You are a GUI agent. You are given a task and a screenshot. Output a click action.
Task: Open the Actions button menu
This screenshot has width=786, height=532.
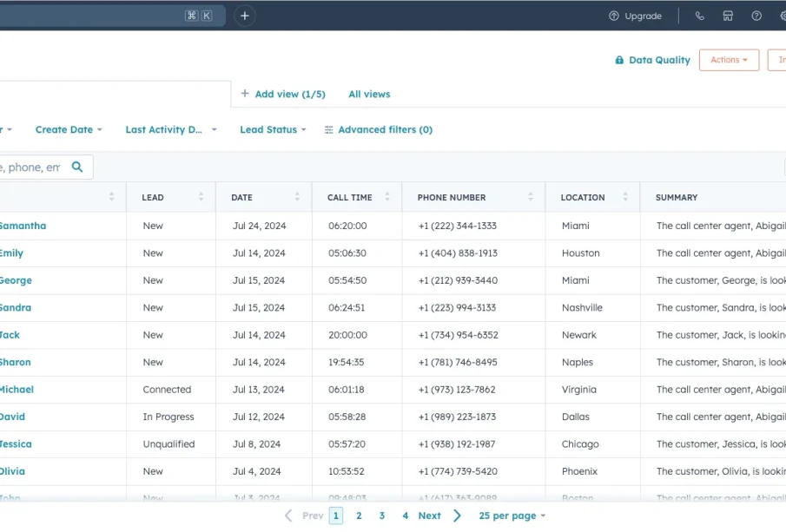point(729,60)
